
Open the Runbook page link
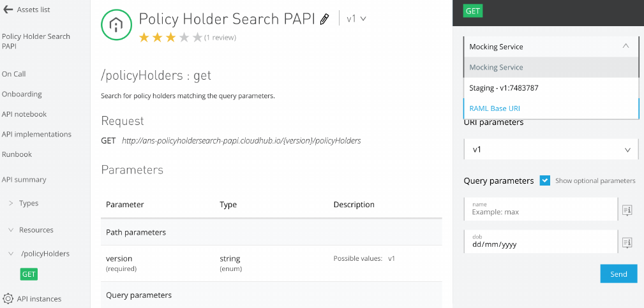tap(17, 154)
